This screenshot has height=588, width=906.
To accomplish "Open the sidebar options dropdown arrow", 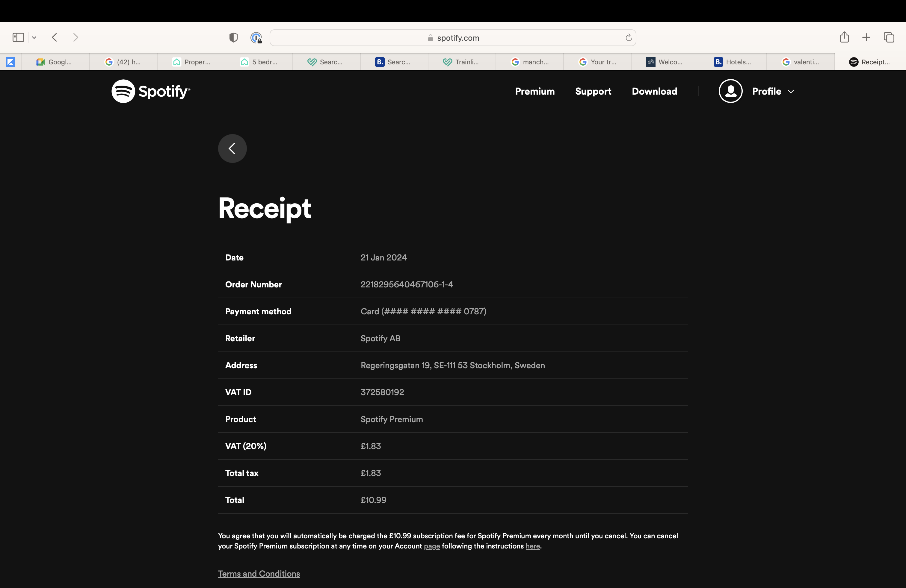I will [34, 37].
